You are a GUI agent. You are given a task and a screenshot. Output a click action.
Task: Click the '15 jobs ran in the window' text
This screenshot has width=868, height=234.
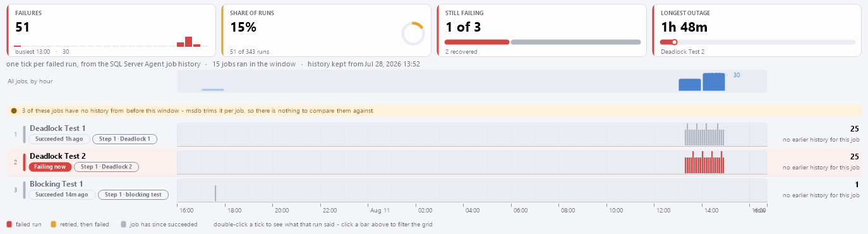[x=253, y=64]
